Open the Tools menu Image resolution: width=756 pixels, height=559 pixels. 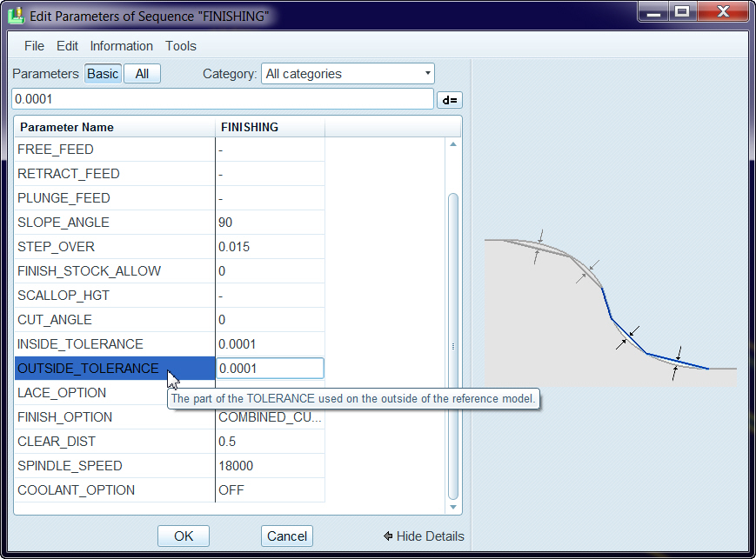[181, 46]
